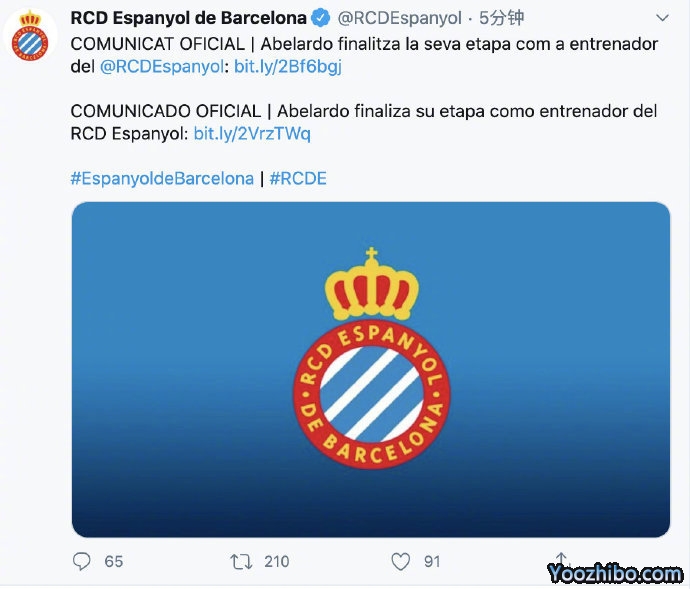Click the RCD Espanyol de Barcelona display name
This screenshot has width=690, height=589.
click(188, 18)
